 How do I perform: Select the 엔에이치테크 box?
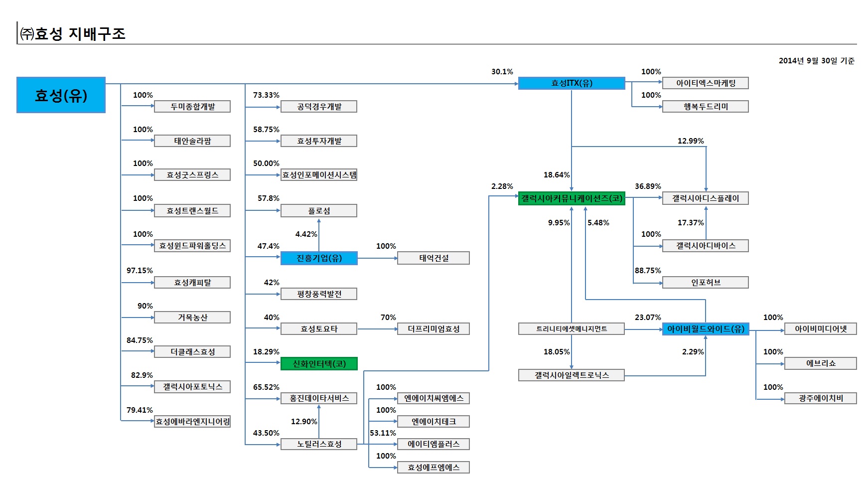pos(434,422)
